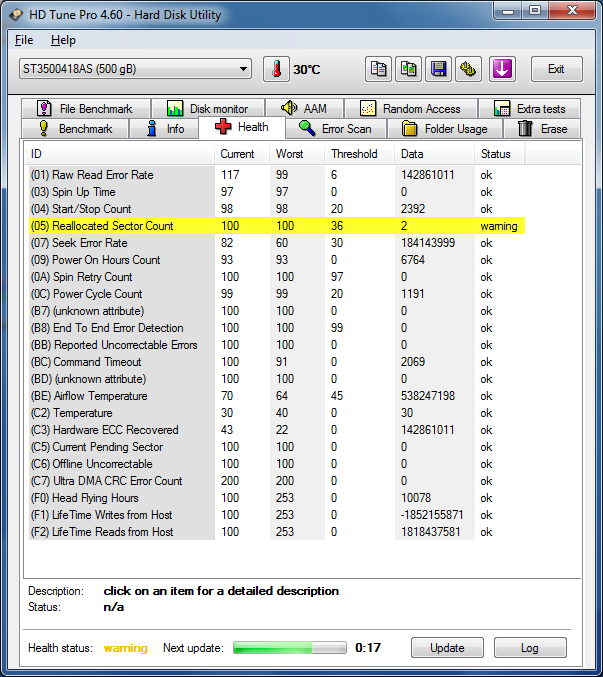Screen dimensions: 603x677
Task: Select Airflow Temperature row
Action: tap(277, 396)
